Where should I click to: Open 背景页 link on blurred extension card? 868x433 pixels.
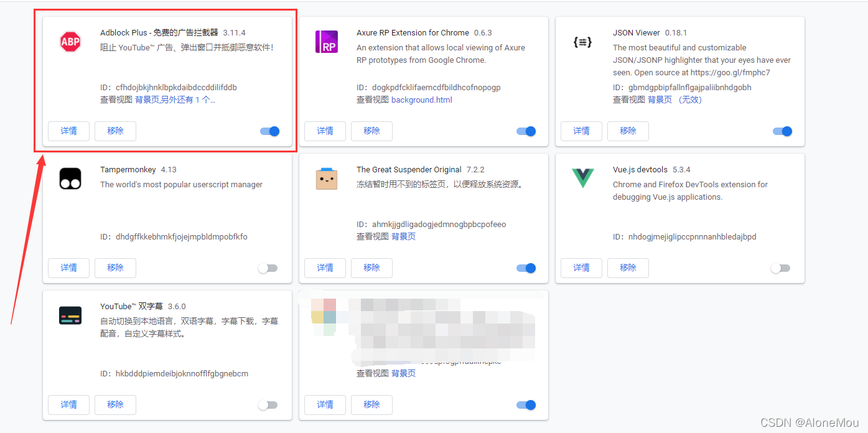point(403,373)
